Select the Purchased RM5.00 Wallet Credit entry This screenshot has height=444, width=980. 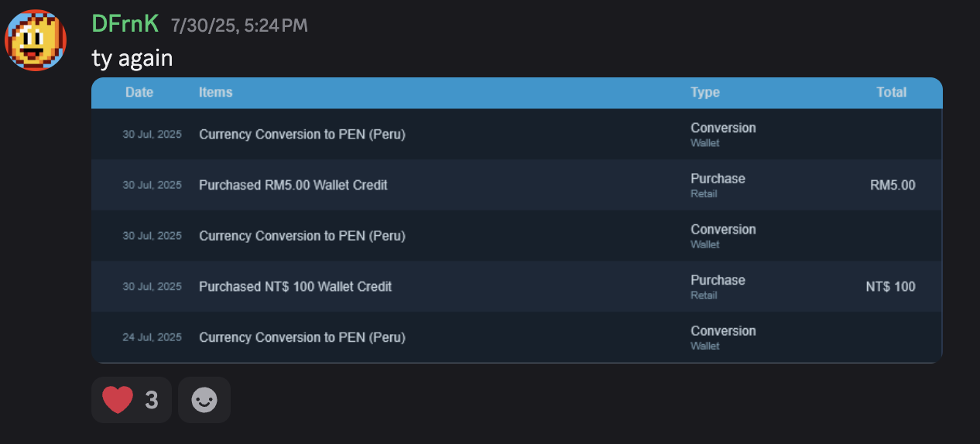(x=293, y=185)
